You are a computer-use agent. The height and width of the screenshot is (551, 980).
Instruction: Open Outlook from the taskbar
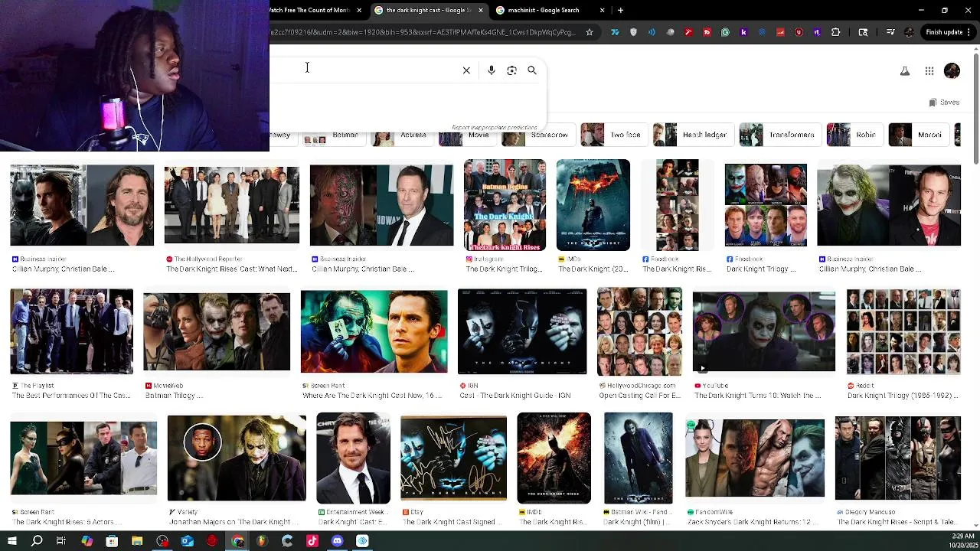(188, 541)
